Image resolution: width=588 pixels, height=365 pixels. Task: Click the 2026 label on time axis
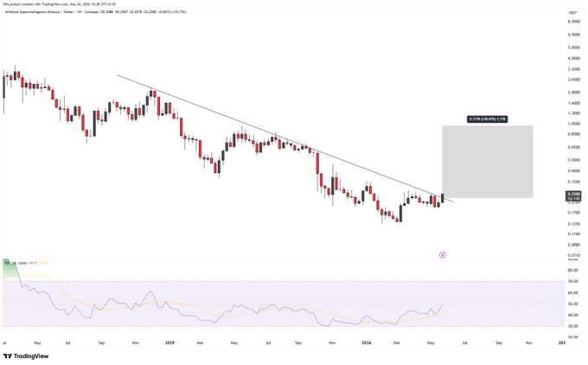pos(366,343)
